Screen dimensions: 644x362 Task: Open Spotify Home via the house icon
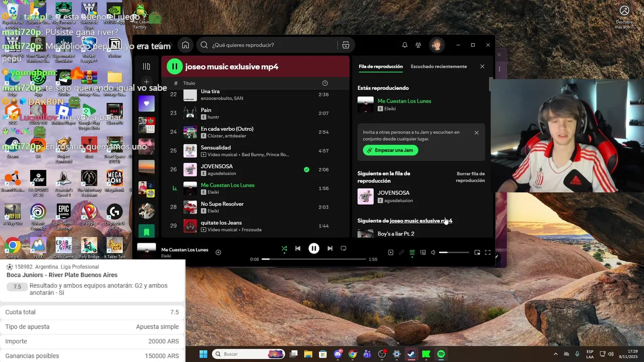coord(185,45)
